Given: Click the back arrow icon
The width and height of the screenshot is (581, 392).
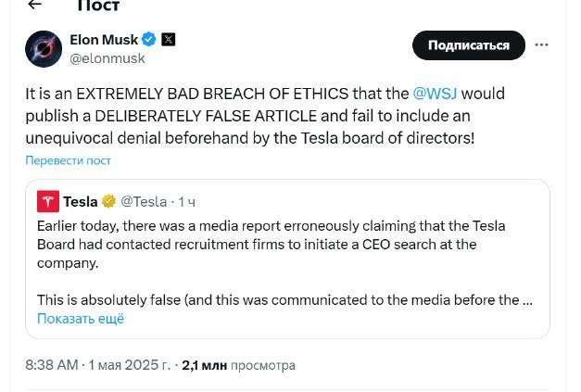Looking at the screenshot, I should (35, 5).
